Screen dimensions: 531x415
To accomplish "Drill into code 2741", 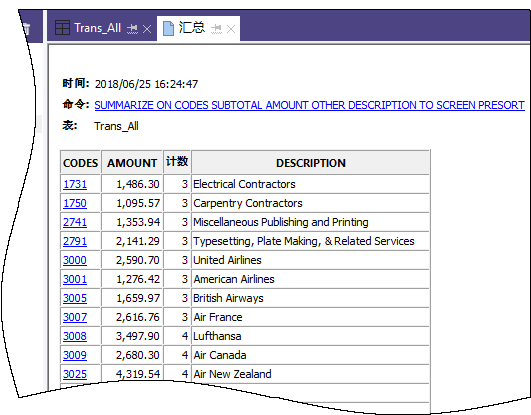I will pos(75,222).
